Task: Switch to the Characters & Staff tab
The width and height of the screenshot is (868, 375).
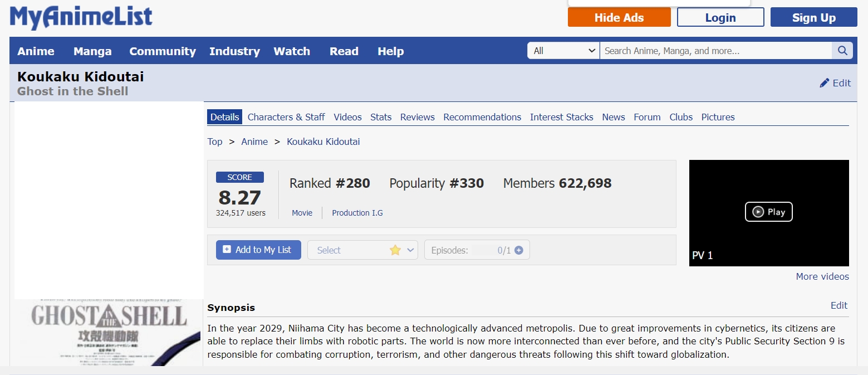Action: pos(286,117)
